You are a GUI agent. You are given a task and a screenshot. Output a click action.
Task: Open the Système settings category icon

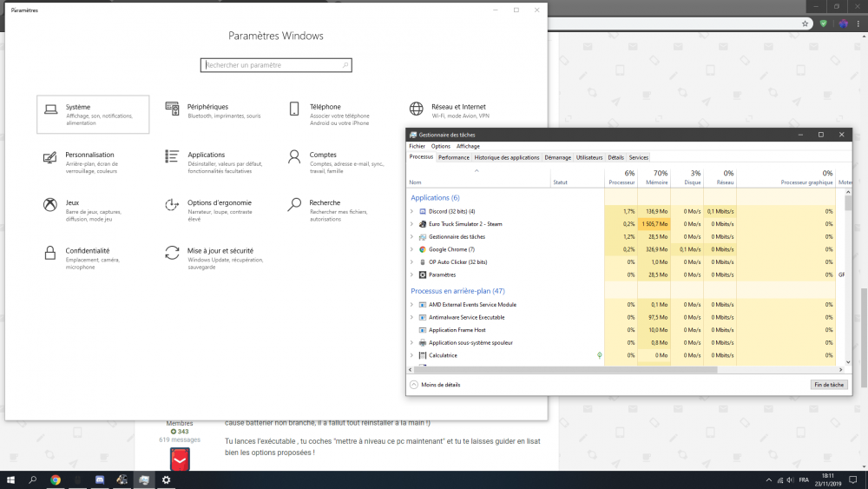click(50, 109)
